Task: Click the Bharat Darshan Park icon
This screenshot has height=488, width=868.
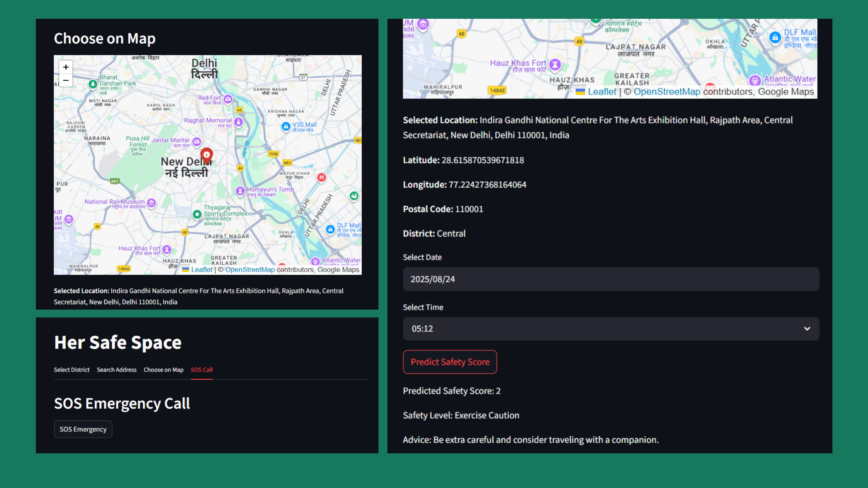Action: (93, 84)
